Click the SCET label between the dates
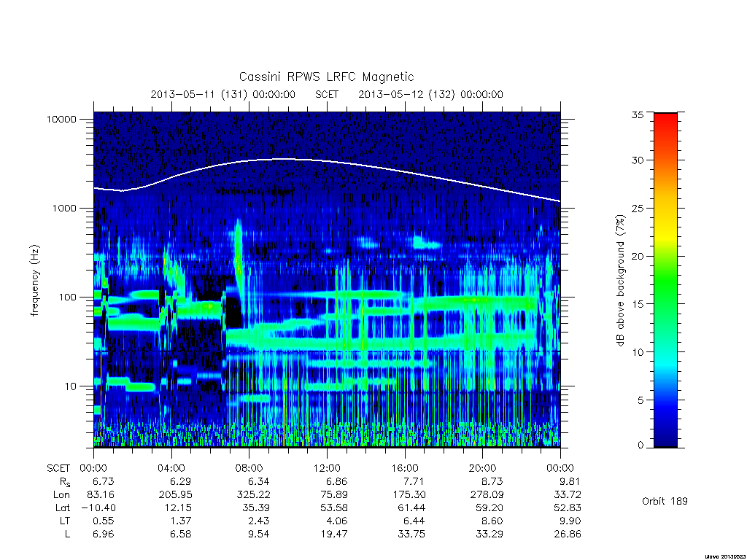747x560 pixels. click(327, 94)
